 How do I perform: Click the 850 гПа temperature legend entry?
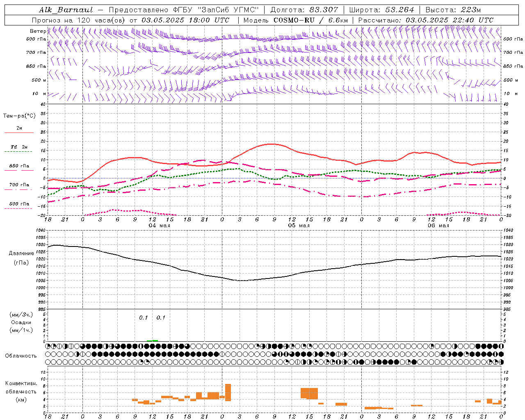pos(19,166)
